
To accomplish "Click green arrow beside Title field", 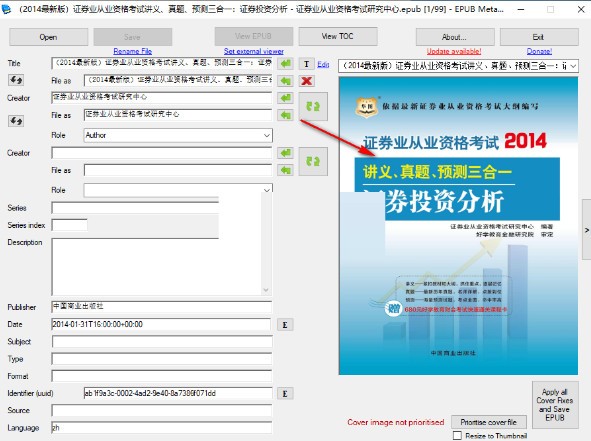I will click(x=286, y=63).
